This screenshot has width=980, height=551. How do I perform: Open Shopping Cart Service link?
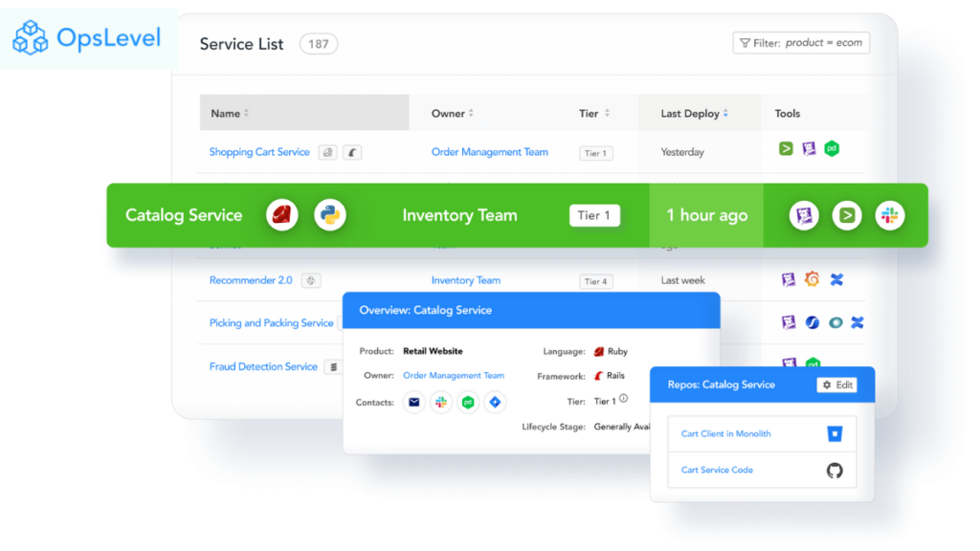(259, 152)
